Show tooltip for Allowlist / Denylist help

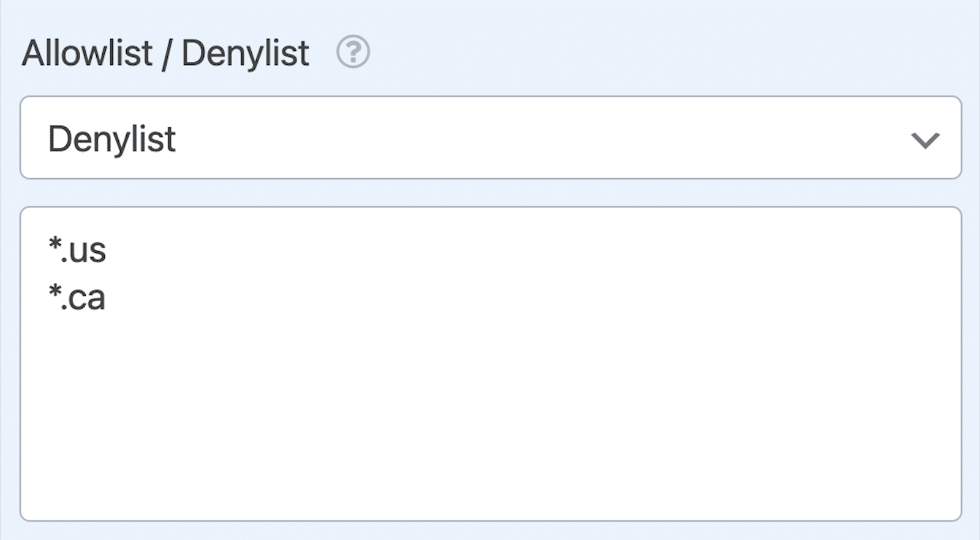click(x=353, y=52)
